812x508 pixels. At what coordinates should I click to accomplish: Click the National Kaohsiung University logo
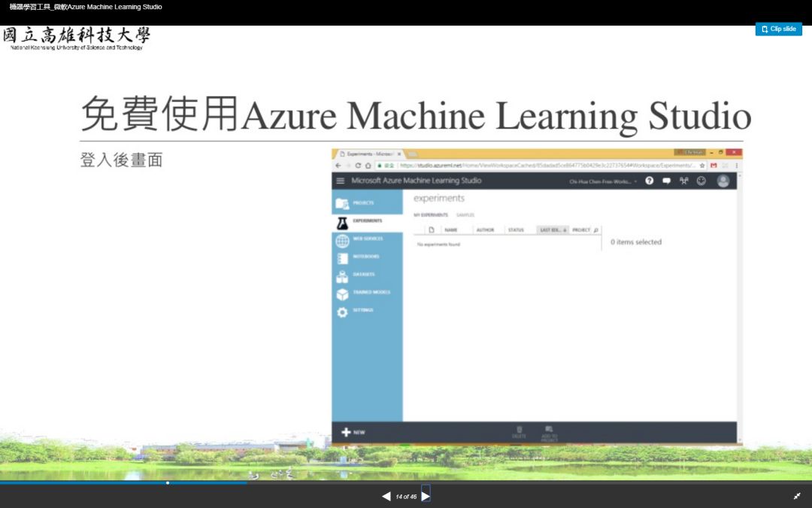tap(77, 38)
